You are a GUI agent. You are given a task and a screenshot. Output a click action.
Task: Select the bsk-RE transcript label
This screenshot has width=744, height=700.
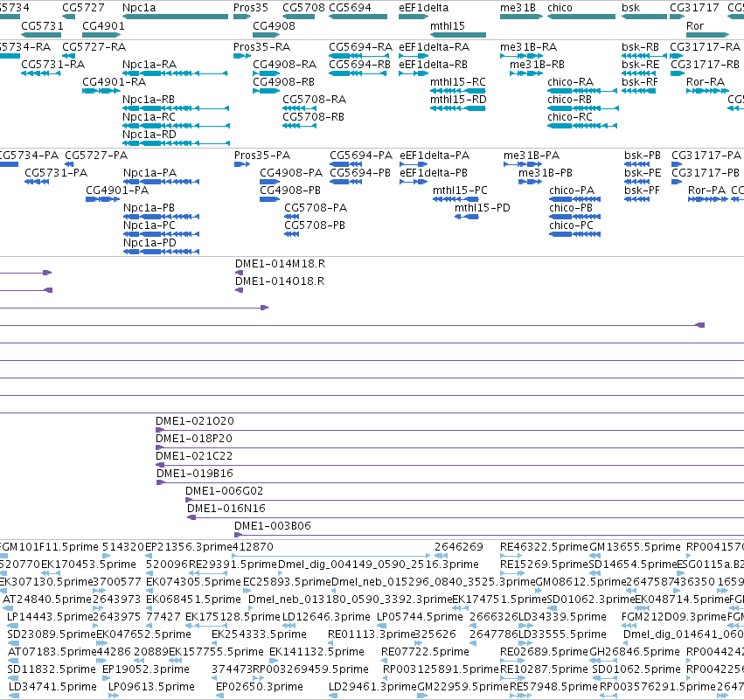(641, 65)
